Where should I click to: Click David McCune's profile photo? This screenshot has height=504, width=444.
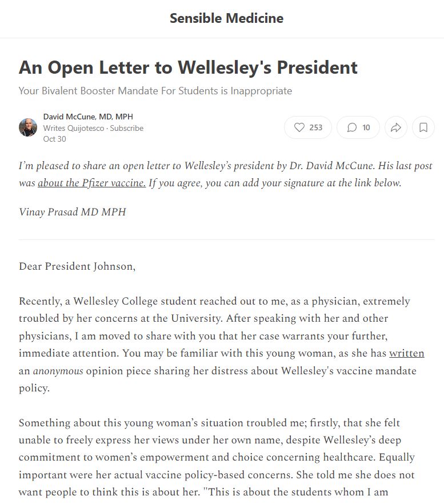[28, 127]
